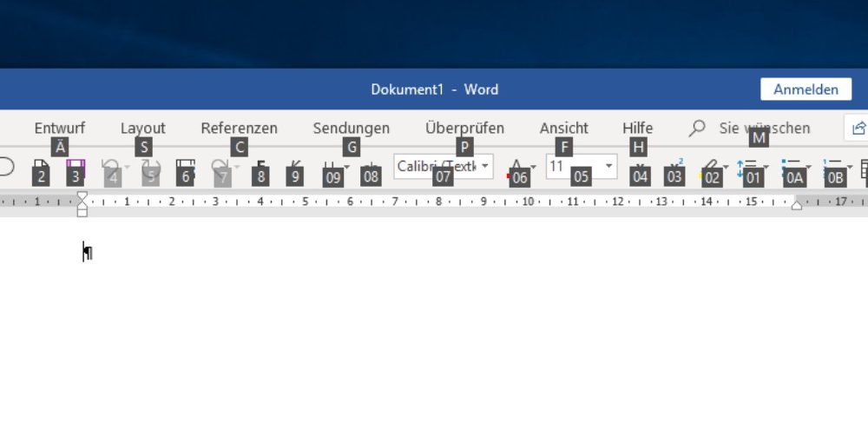This screenshot has height=430, width=868.
Task: Click the share icon beside search box
Action: 858,128
